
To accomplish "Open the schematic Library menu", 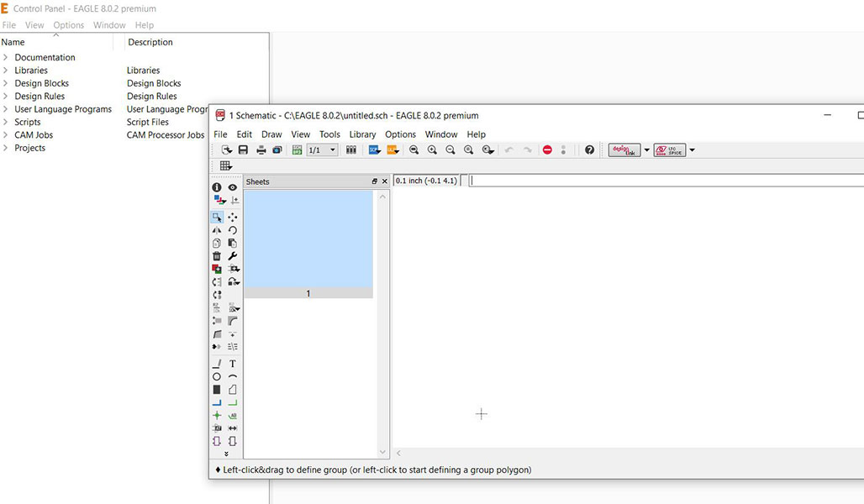I will pyautogui.click(x=362, y=134).
